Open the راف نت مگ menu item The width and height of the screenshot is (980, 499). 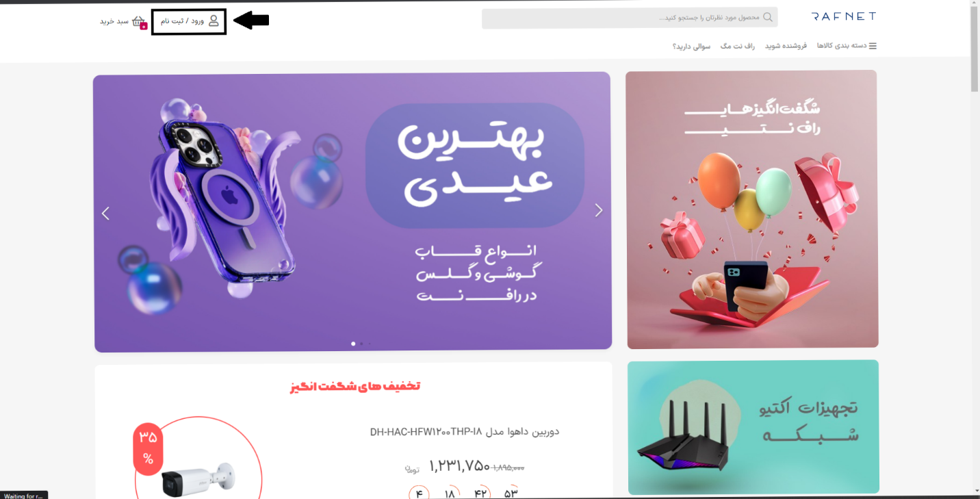point(737,46)
